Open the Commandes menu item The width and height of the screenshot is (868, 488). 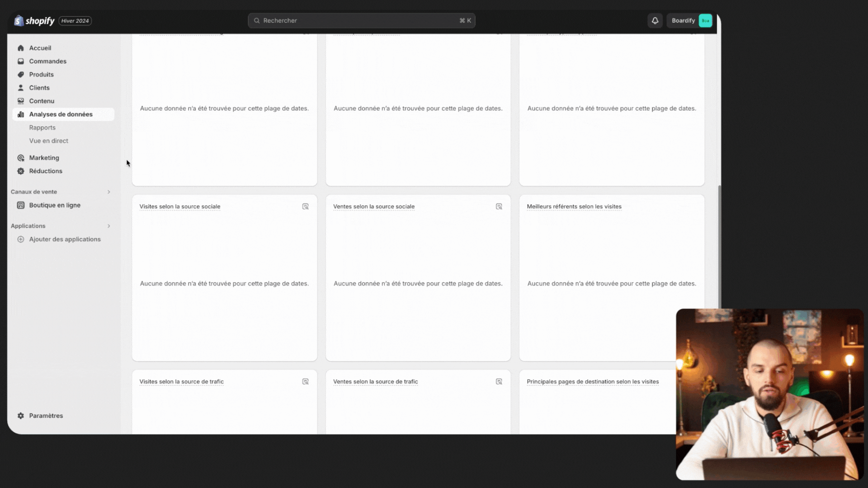click(x=47, y=61)
